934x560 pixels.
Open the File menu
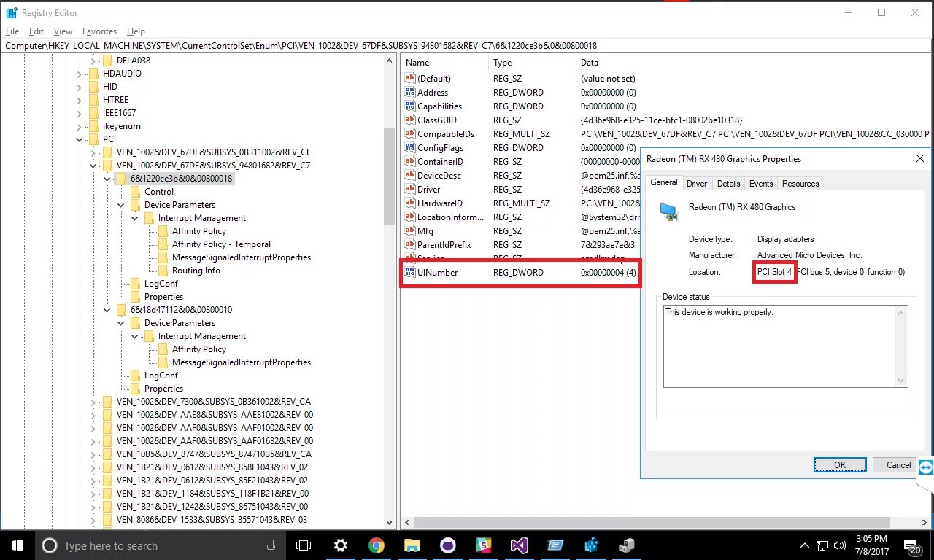coord(12,31)
